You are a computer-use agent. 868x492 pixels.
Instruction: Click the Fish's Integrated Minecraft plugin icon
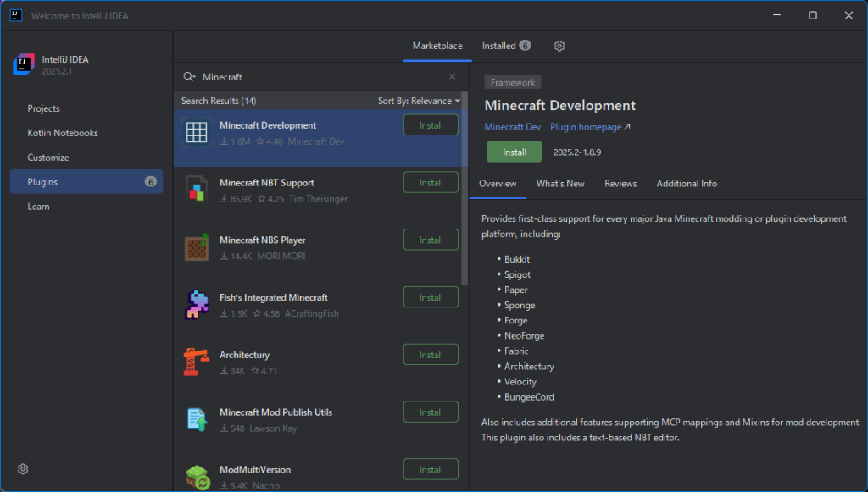pyautogui.click(x=197, y=305)
